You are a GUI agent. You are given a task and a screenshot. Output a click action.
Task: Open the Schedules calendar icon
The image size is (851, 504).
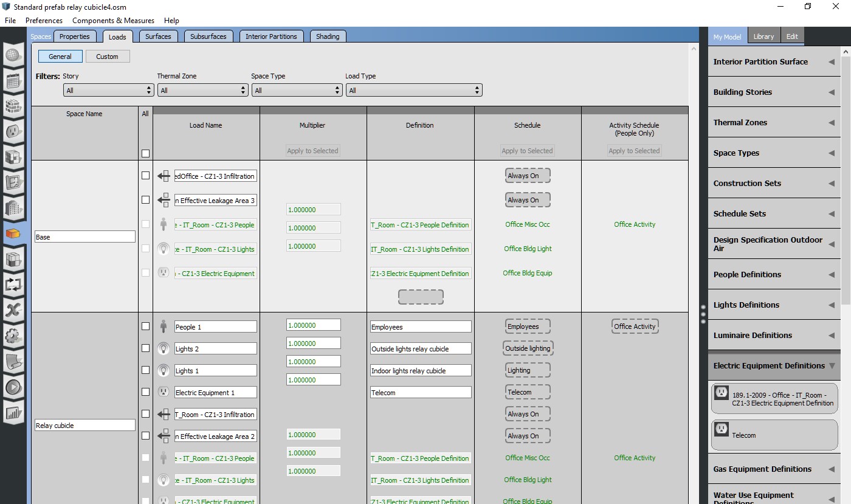click(x=13, y=81)
